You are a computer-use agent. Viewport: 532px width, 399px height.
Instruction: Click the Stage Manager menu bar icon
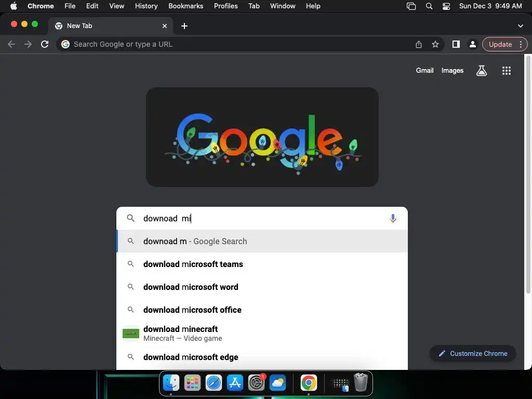(411, 6)
